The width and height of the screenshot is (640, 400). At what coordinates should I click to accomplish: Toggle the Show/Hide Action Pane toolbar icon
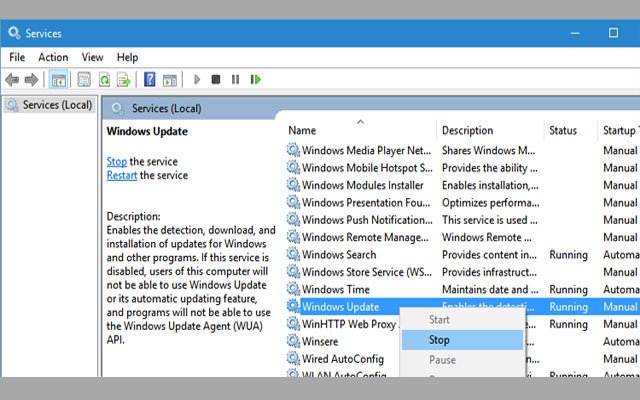coord(170,80)
